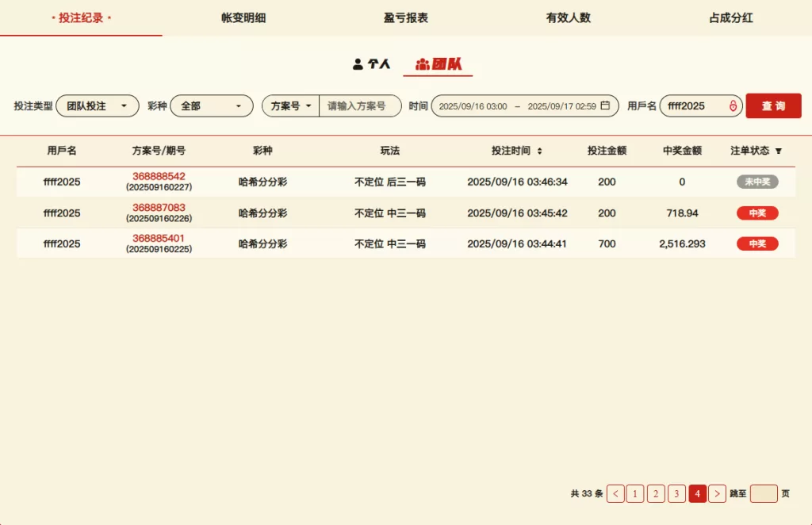Click the sort arrows next to 投注时间
This screenshot has height=525, width=812.
(540, 151)
